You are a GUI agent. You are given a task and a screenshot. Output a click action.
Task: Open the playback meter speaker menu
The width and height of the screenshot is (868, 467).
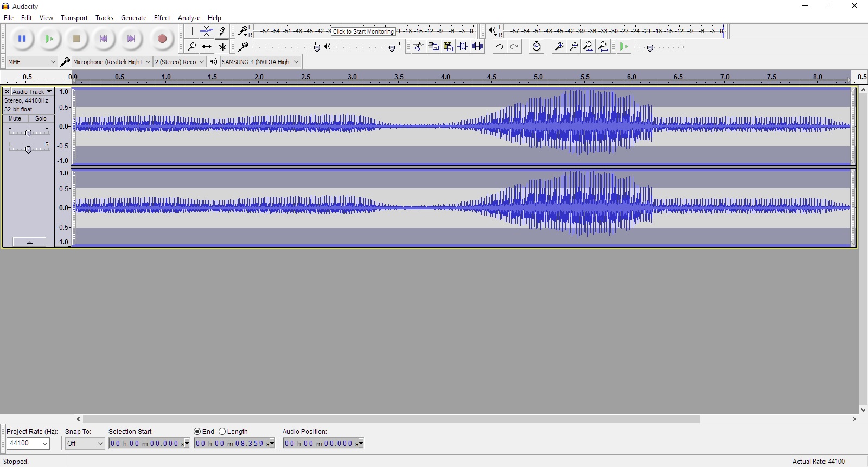click(493, 31)
